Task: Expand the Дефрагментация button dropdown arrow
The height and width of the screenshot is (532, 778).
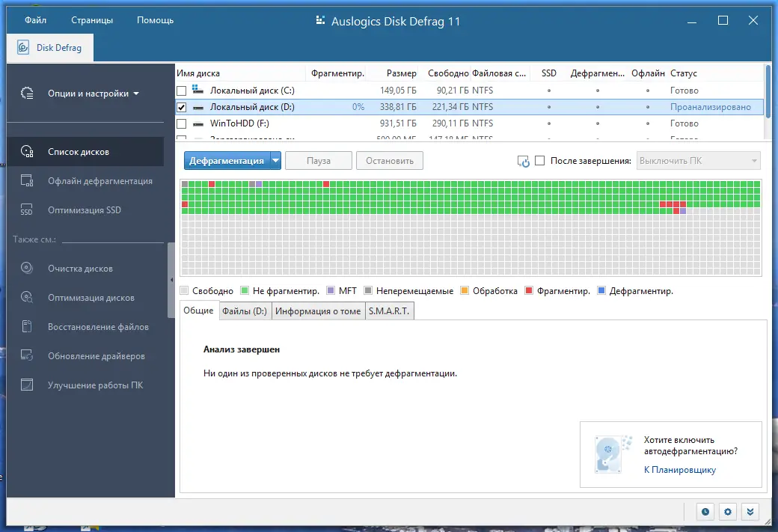Action: [275, 161]
